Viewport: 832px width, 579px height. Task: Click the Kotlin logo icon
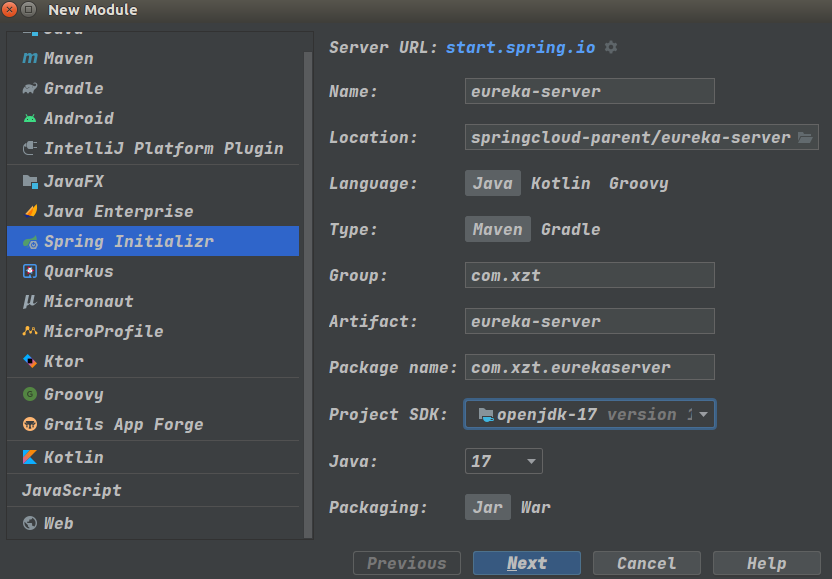click(30, 458)
